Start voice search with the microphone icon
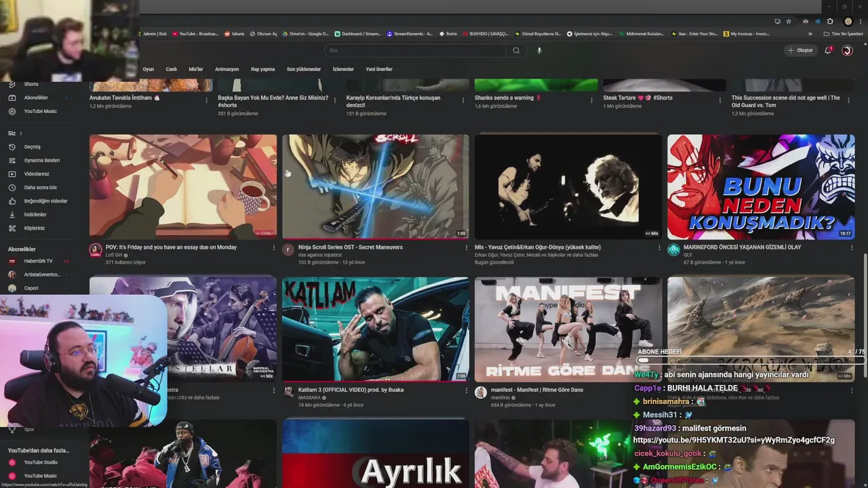868x488 pixels. click(x=539, y=50)
